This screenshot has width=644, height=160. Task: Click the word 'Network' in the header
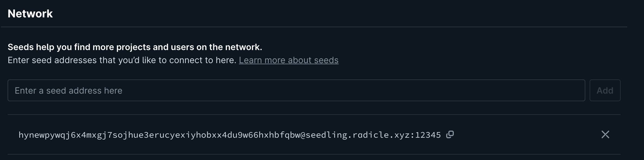coord(30,14)
